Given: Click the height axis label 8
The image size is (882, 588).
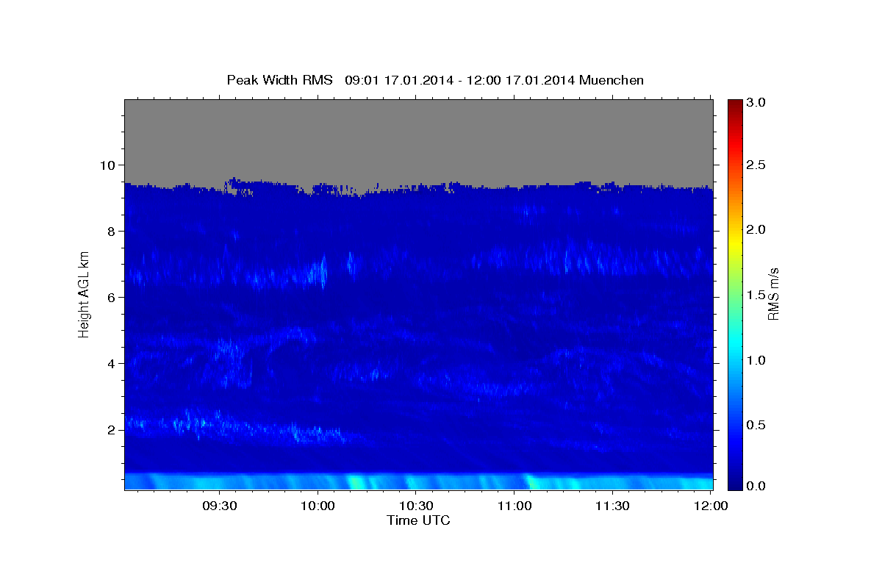Looking at the screenshot, I should (112, 231).
